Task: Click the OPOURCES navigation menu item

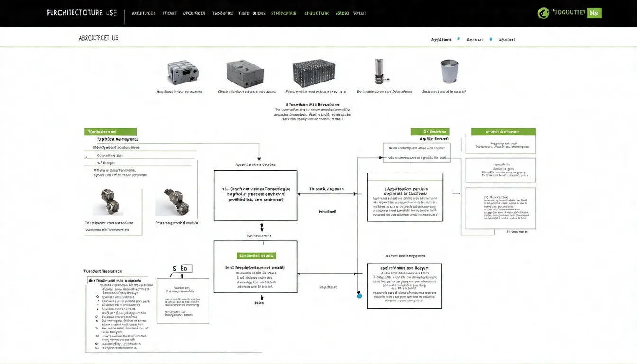Action: click(194, 13)
